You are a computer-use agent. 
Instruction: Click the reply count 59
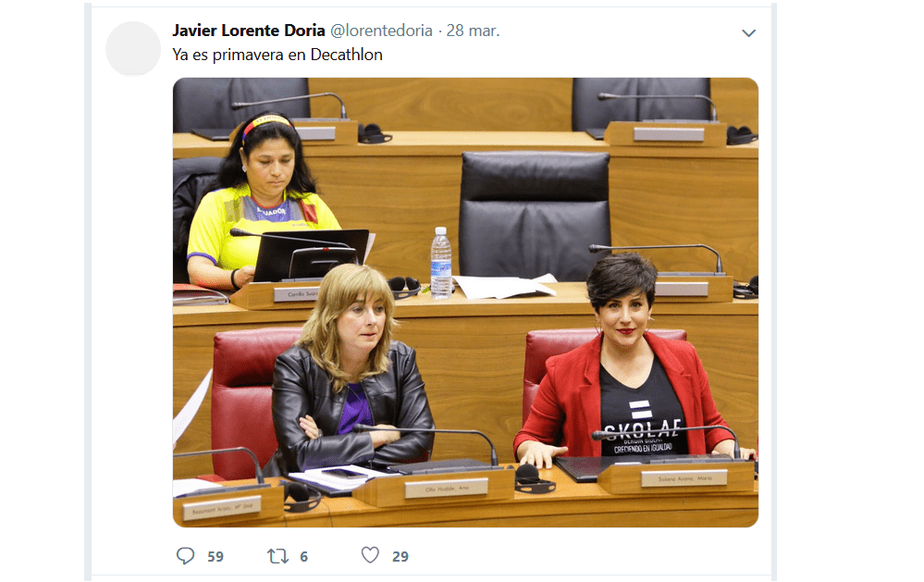pyautogui.click(x=216, y=557)
